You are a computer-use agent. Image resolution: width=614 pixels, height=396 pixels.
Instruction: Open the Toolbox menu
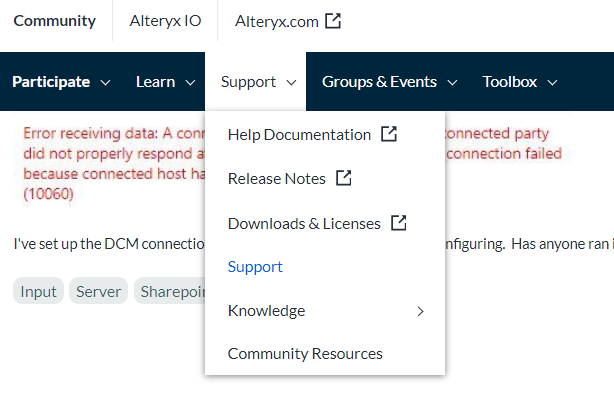point(510,82)
